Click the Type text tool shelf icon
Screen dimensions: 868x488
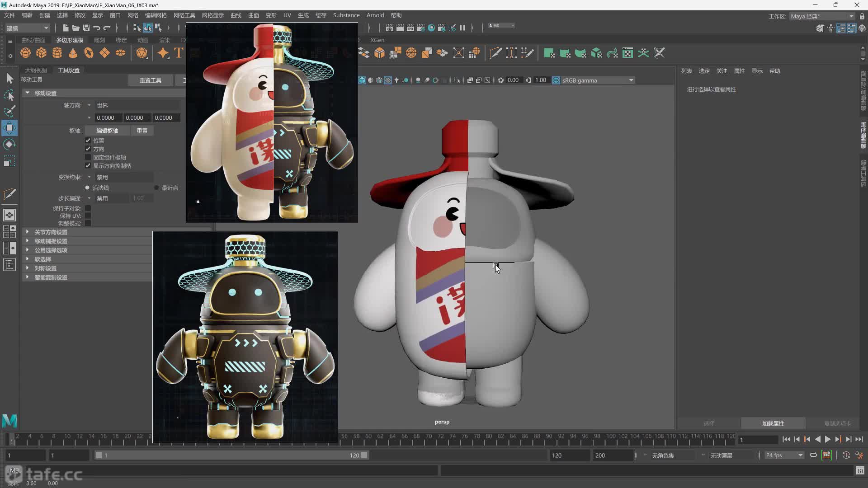click(179, 53)
